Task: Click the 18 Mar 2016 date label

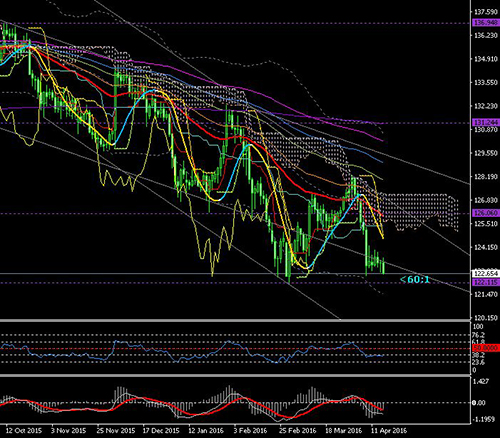Action: tap(343, 430)
